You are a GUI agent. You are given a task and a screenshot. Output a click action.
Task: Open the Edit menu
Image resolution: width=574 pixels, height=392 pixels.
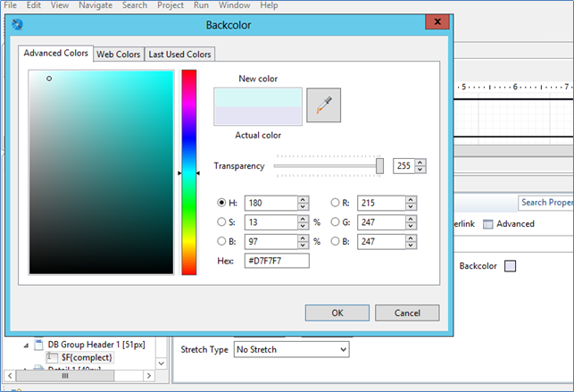tap(34, 5)
